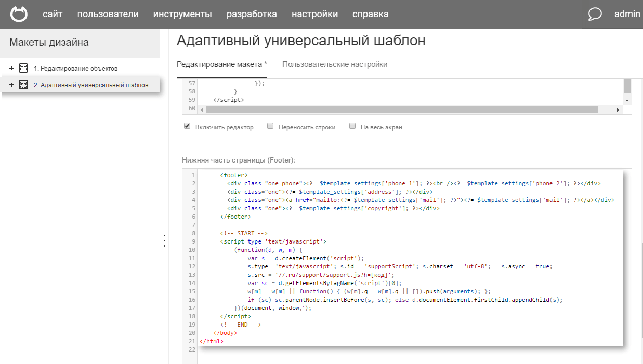Screen dimensions: 643x364
Task: Expand the 1. Редактирование объектов tree node
Action: [11, 68]
